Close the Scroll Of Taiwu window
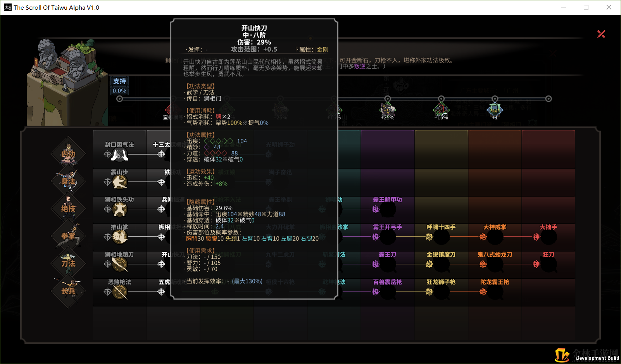Screen dimensions: 621x364 coord(609,7)
